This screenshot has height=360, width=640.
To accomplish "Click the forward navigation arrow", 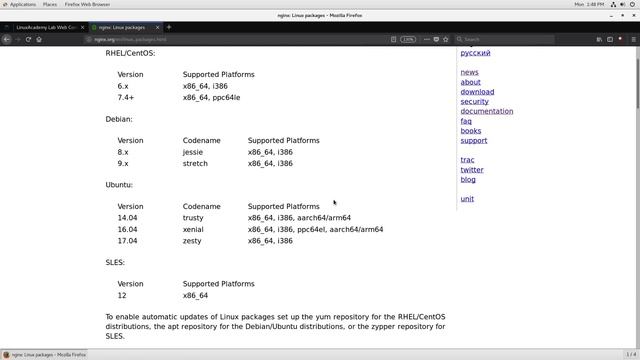I will tap(18, 40).
